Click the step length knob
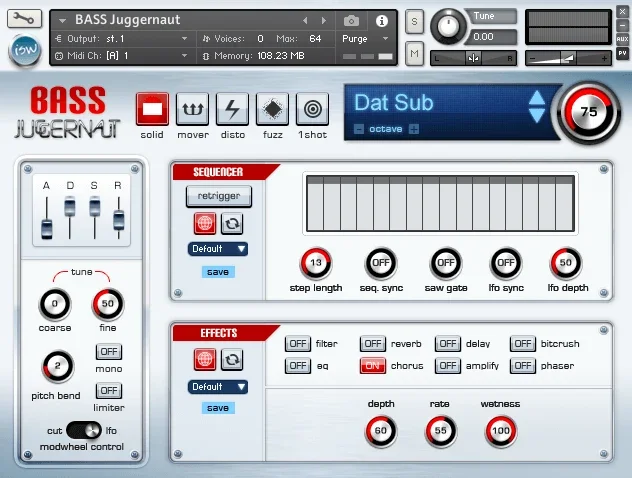632x478 pixels. pos(316,263)
